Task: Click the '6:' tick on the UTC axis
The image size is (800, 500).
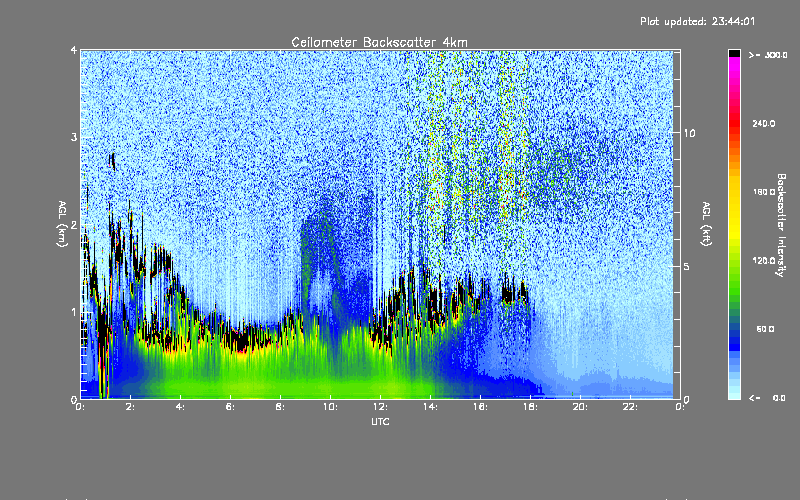Action: (231, 407)
